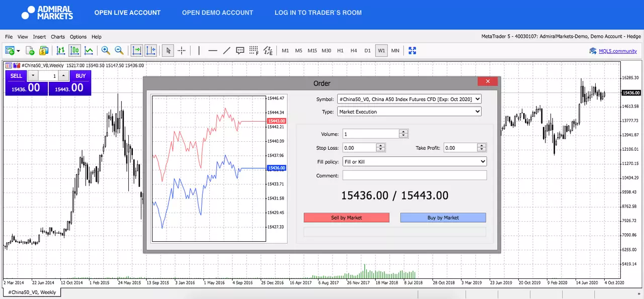This screenshot has width=644, height=299.
Task: Decrease one-click trading volume arrow
Action: (33, 76)
